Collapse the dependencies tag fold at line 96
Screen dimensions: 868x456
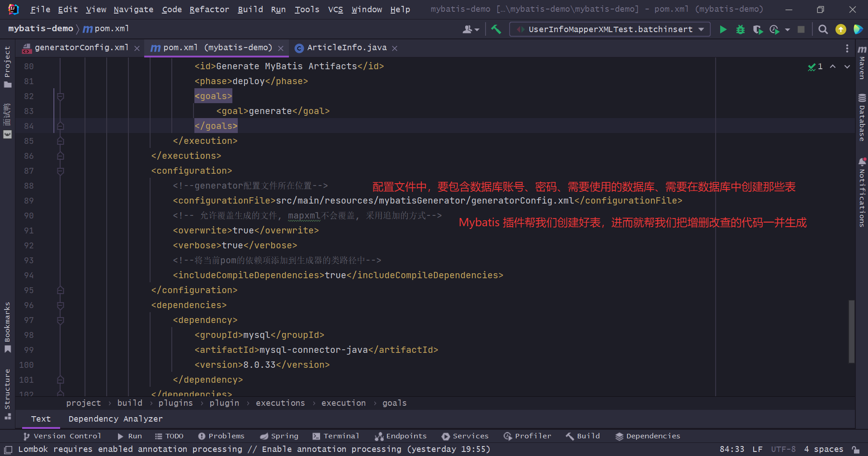tap(61, 305)
